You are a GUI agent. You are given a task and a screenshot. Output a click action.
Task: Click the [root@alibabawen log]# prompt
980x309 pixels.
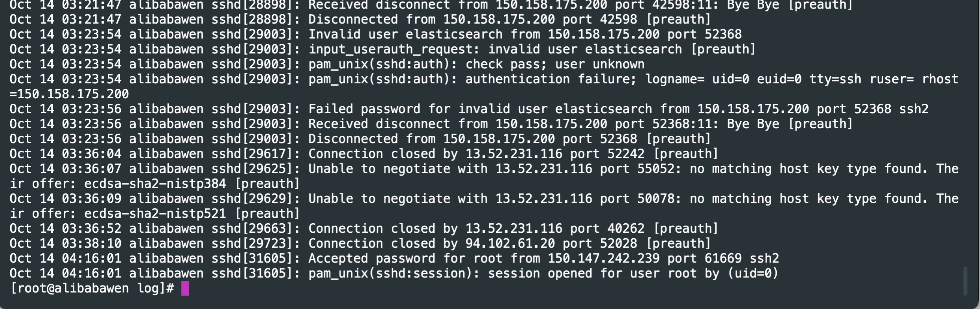92,288
